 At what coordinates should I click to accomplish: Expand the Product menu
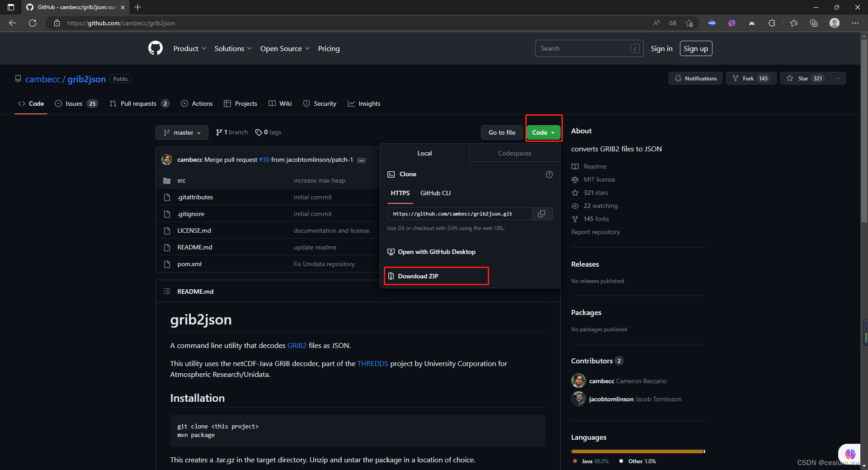[x=190, y=49]
